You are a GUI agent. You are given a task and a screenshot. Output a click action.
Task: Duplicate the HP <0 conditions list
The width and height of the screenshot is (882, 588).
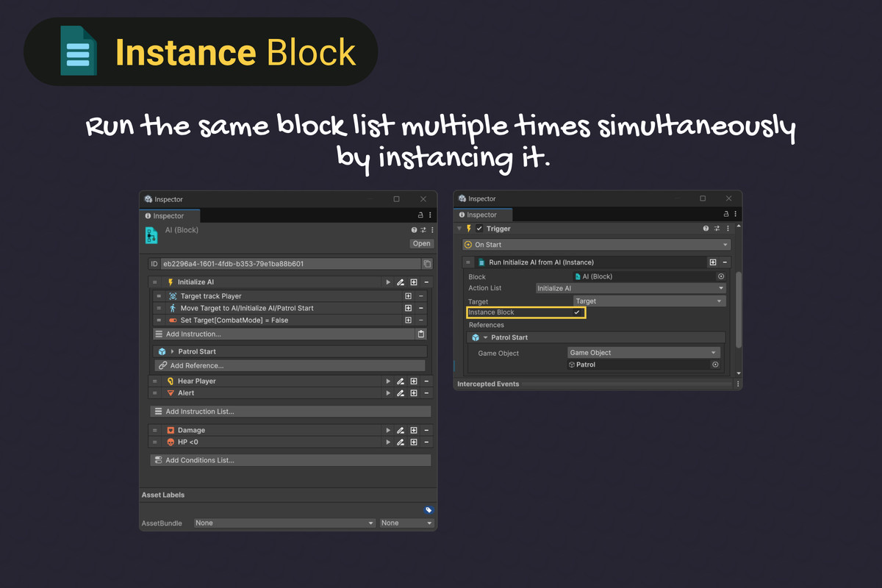[x=414, y=442]
